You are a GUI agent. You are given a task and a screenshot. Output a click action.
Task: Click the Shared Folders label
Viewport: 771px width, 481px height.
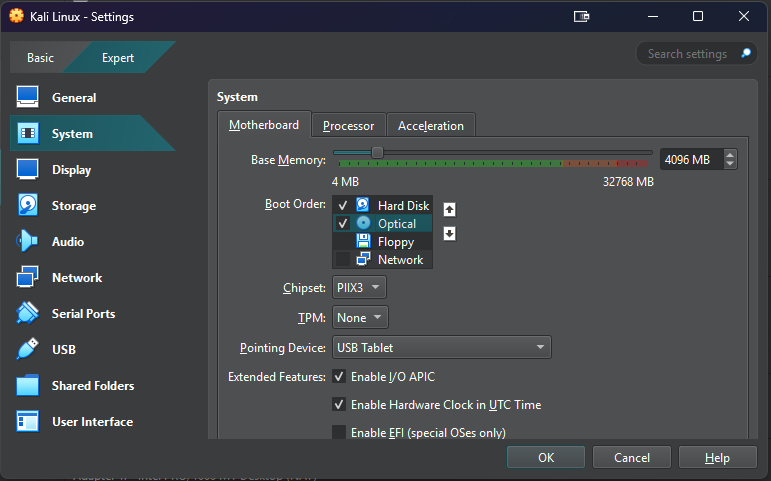click(93, 386)
